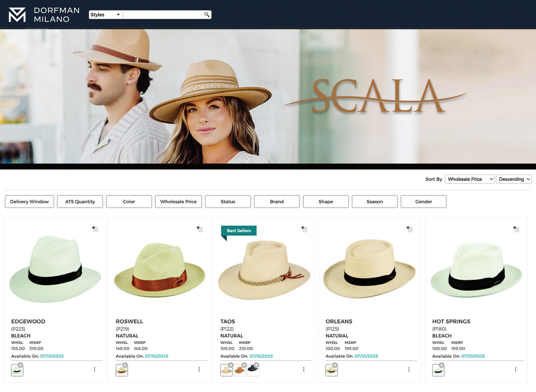The height and width of the screenshot is (392, 536).
Task: Add Edgewood hat to the order grid
Action: point(95,229)
